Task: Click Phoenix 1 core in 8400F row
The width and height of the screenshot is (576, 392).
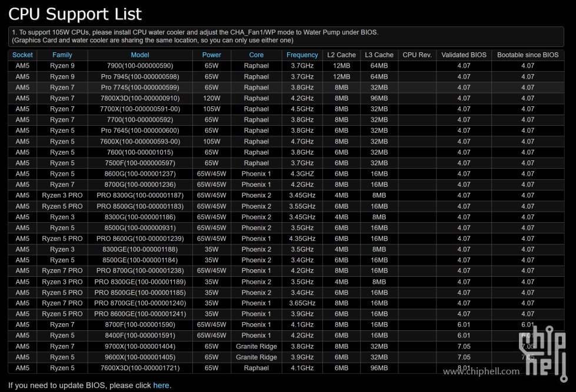Action: [256, 336]
